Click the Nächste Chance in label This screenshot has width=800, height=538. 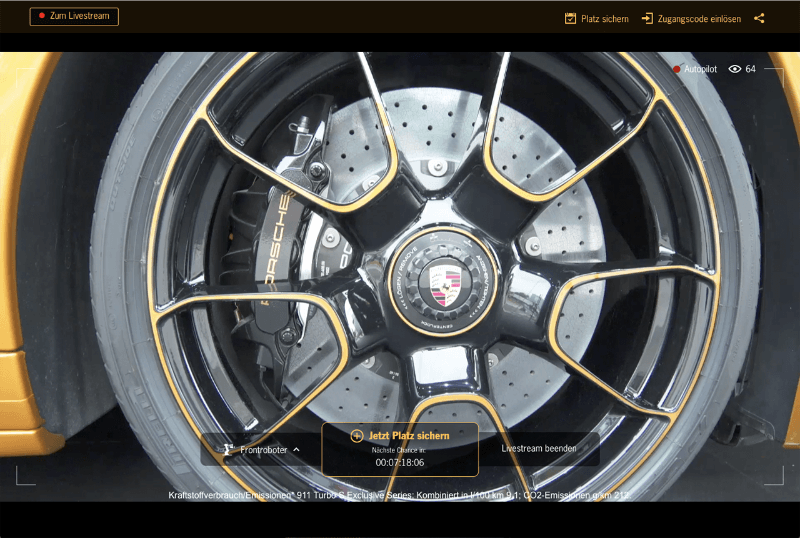pyautogui.click(x=398, y=450)
